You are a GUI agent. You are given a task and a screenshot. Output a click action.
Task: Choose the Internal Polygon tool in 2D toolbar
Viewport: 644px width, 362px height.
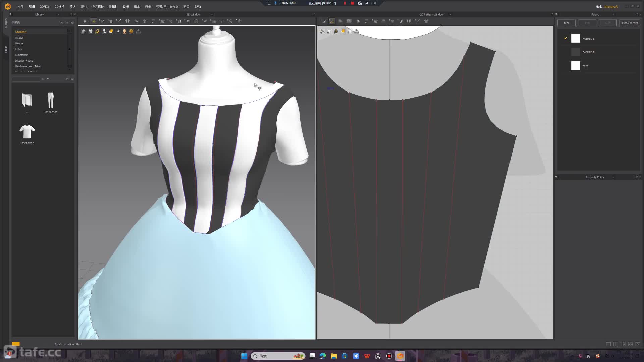point(349,21)
